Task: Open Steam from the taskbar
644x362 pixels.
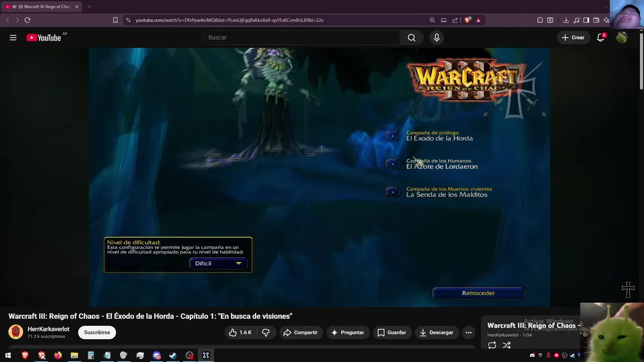Action: (173, 355)
